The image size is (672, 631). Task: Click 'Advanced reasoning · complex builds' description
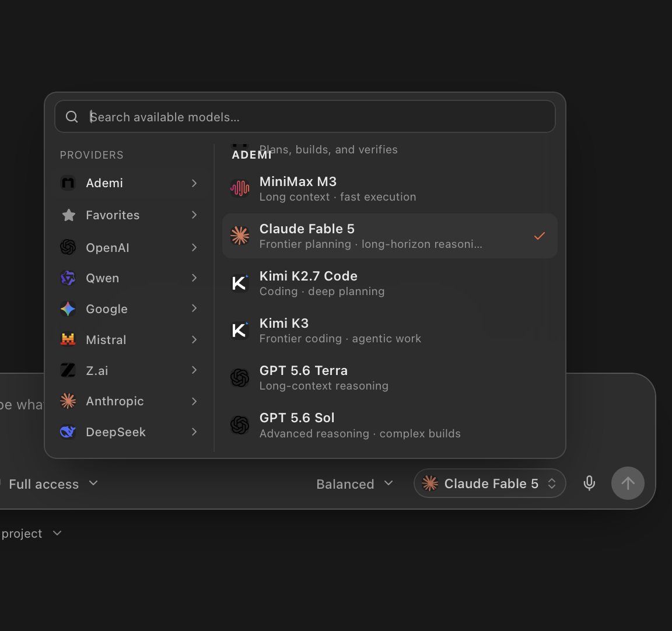click(x=360, y=433)
